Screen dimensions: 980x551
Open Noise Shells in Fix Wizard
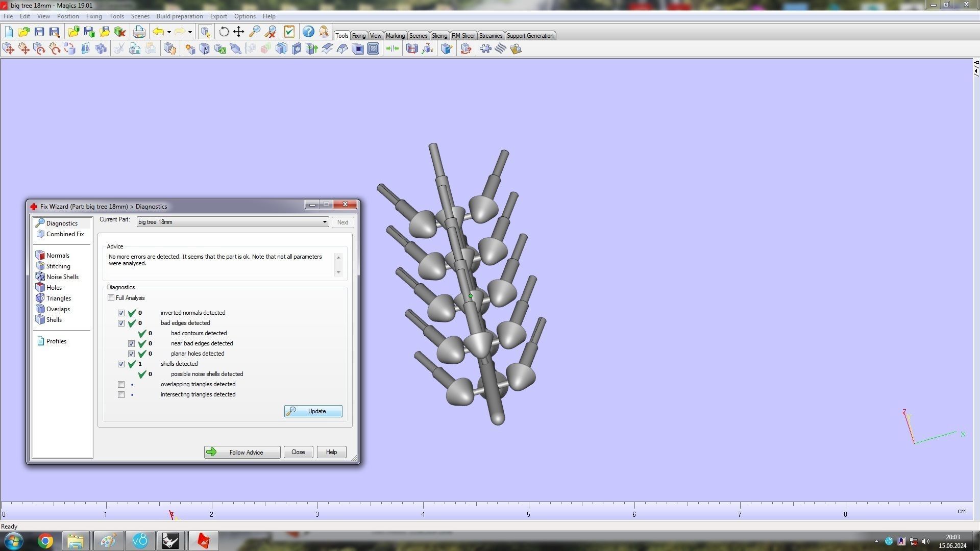[62, 277]
